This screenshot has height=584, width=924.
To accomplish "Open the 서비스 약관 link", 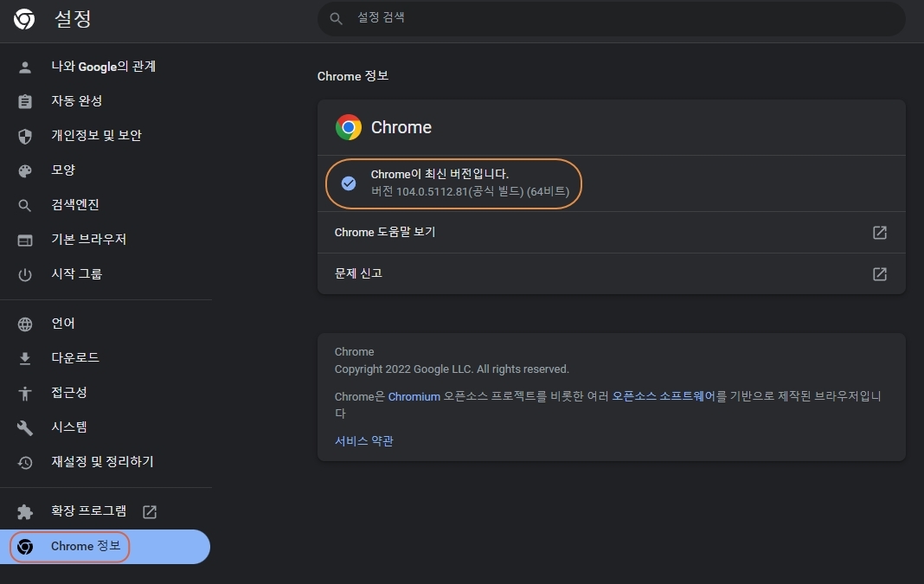I will (x=363, y=440).
